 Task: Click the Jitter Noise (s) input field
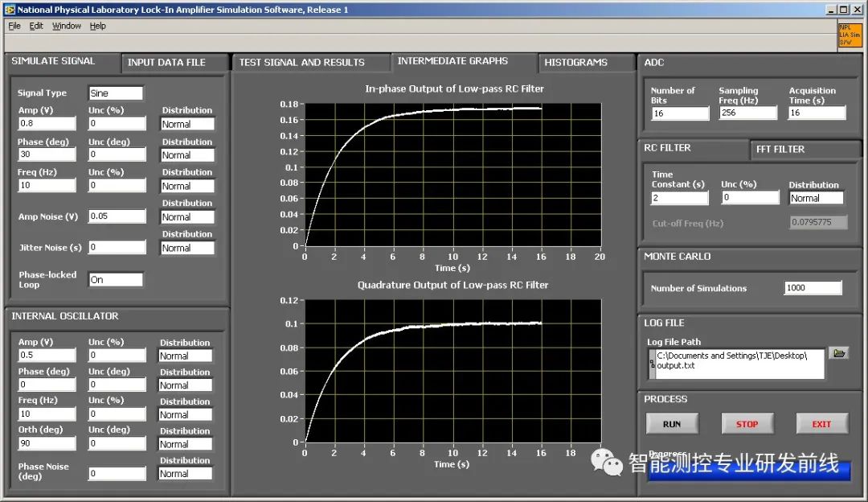coord(117,247)
